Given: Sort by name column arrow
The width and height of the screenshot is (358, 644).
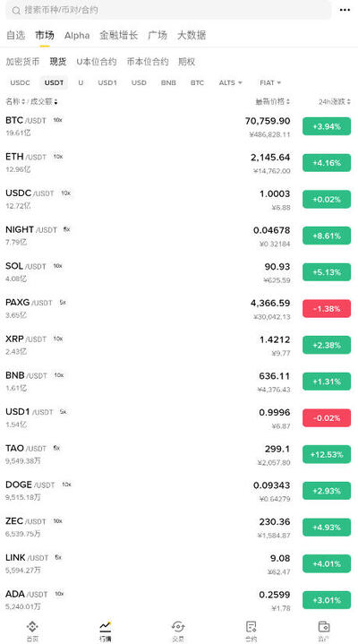Looking at the screenshot, I should pyautogui.click(x=23, y=102).
